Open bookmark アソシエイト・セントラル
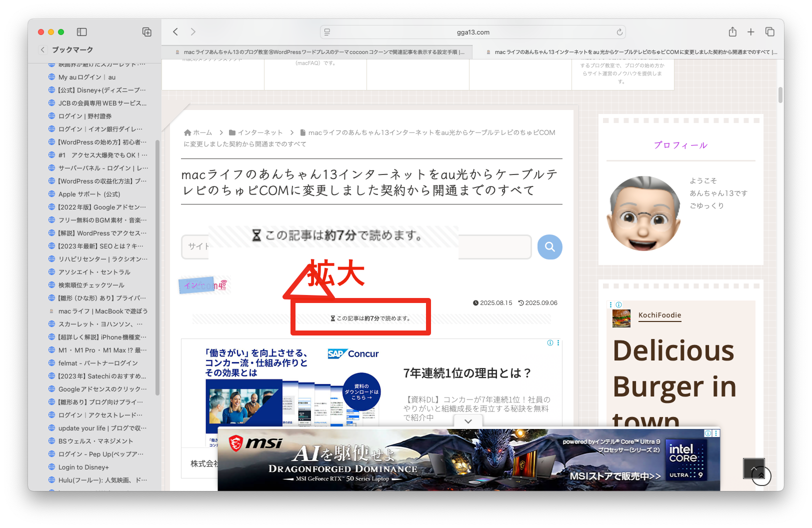 tap(94, 272)
